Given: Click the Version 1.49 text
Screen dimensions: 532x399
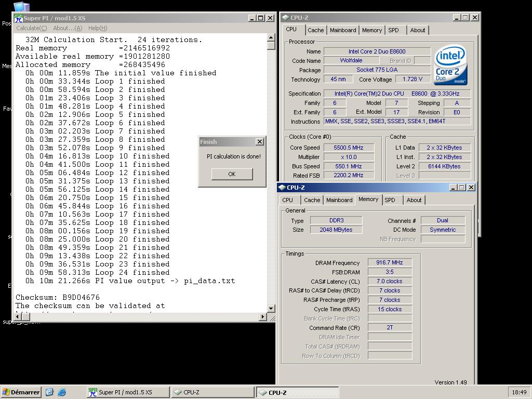Looking at the screenshot, I should (x=450, y=382).
